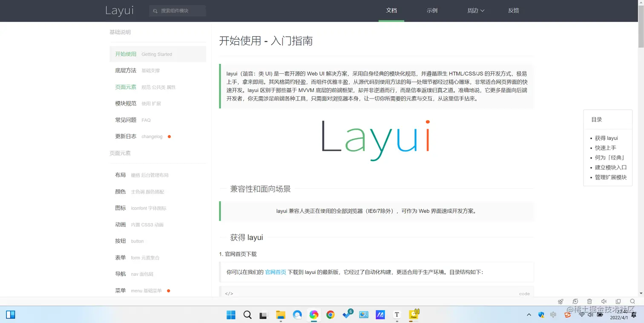Open the blue circular browser icon on the taskbar
The width and height of the screenshot is (644, 323).
click(x=297, y=315)
